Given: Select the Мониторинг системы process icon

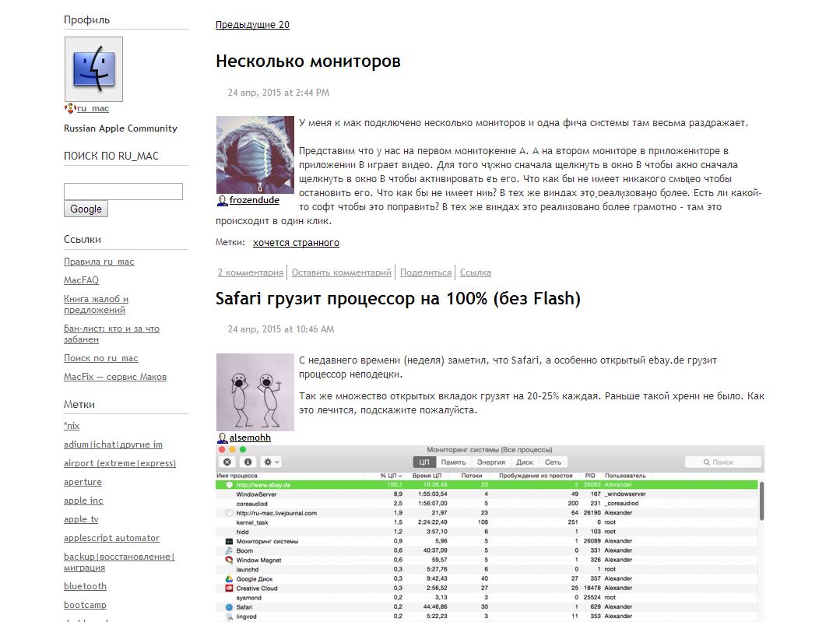Looking at the screenshot, I should [x=230, y=542].
